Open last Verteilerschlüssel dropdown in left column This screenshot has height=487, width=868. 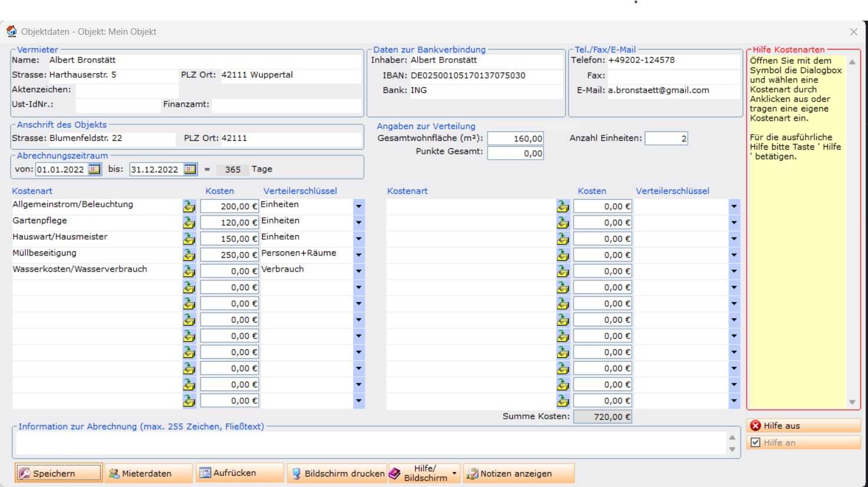(359, 400)
